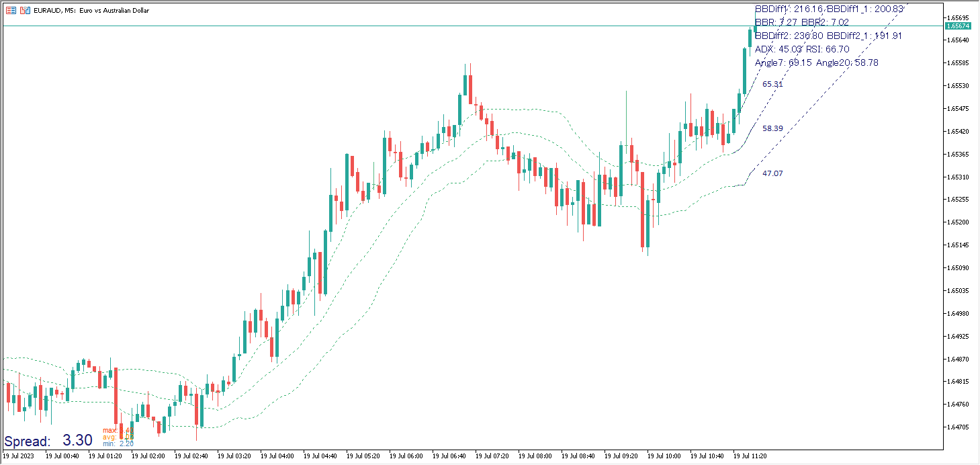Image resolution: width=980 pixels, height=465 pixels.
Task: Open the Depth of Market icon
Action: 24,11
